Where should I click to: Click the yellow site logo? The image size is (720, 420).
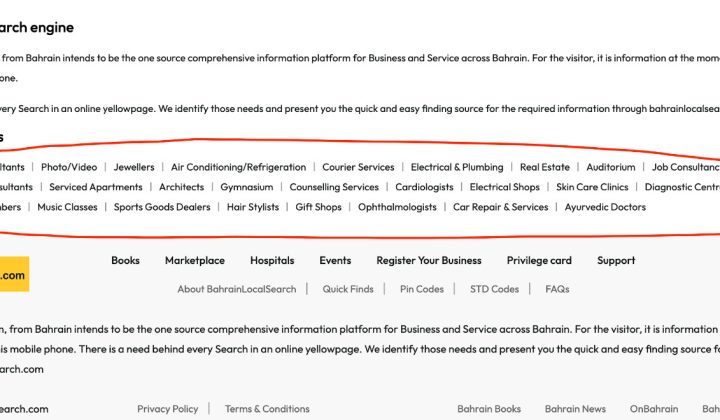click(x=13, y=274)
